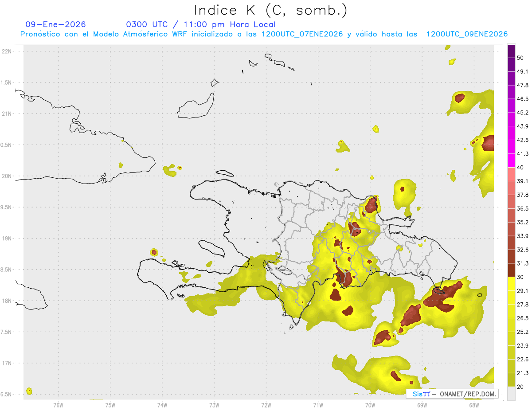Click the colorbar value '50'
Screen dimensions: 532x411
(520, 58)
